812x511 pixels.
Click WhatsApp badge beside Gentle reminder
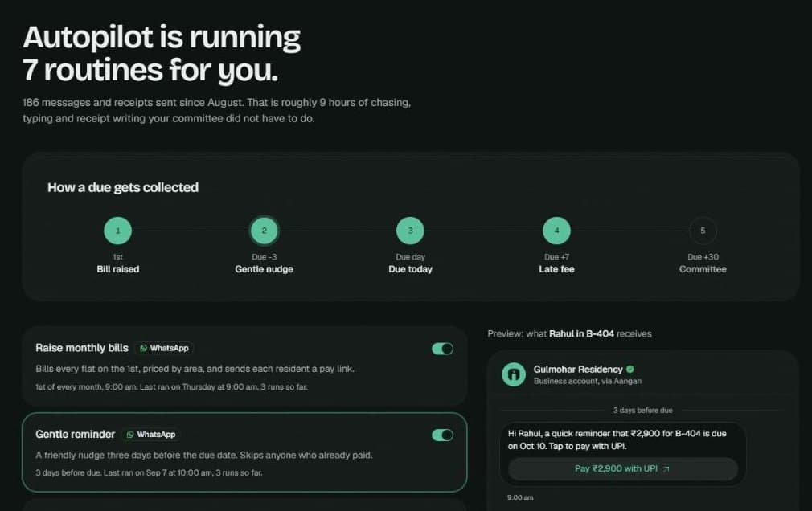pos(151,435)
